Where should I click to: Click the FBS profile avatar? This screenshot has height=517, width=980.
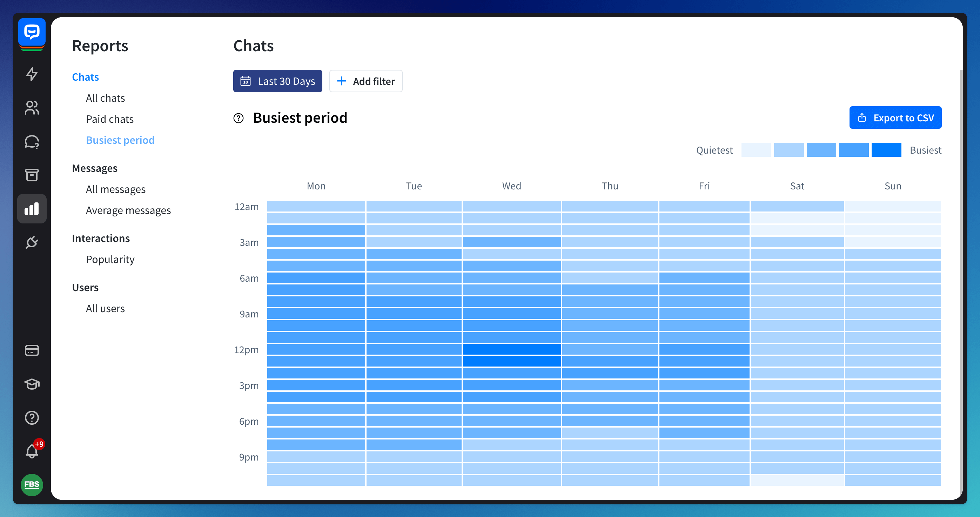pyautogui.click(x=32, y=485)
